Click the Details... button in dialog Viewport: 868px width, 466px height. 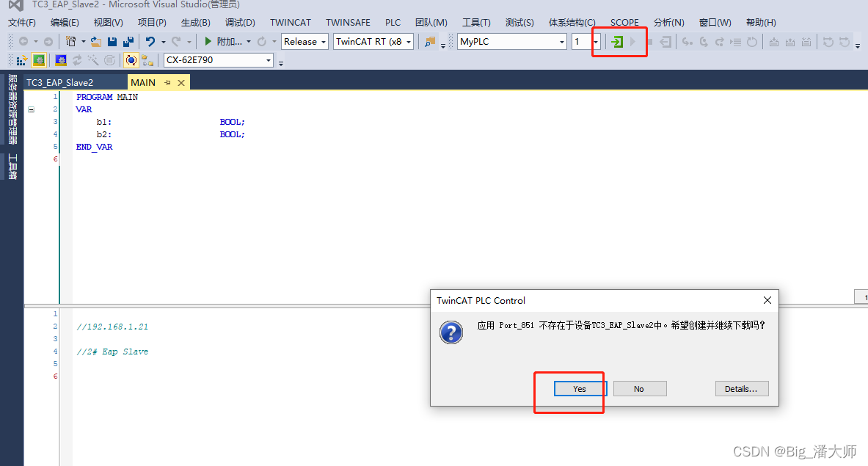click(742, 388)
